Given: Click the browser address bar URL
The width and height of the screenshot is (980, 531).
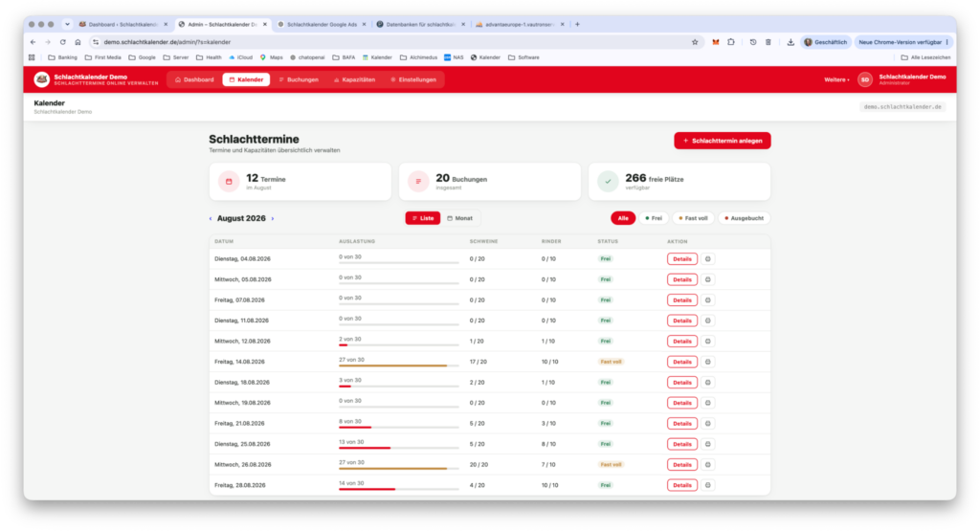Looking at the screenshot, I should point(167,42).
